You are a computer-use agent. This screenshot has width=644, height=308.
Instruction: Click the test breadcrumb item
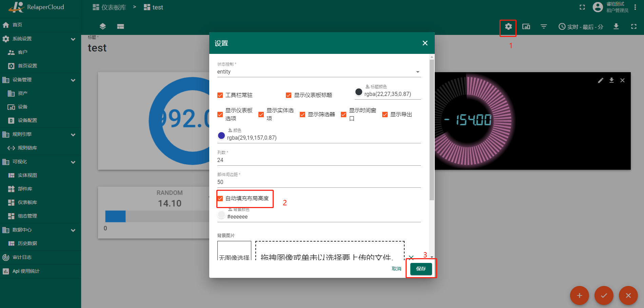click(x=153, y=7)
